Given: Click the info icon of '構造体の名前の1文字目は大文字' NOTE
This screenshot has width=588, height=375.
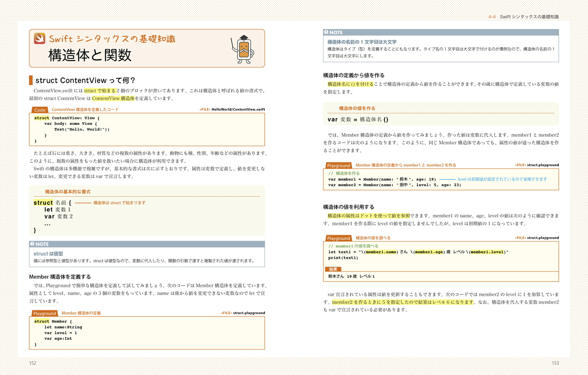Looking at the screenshot, I should pyautogui.click(x=326, y=32).
